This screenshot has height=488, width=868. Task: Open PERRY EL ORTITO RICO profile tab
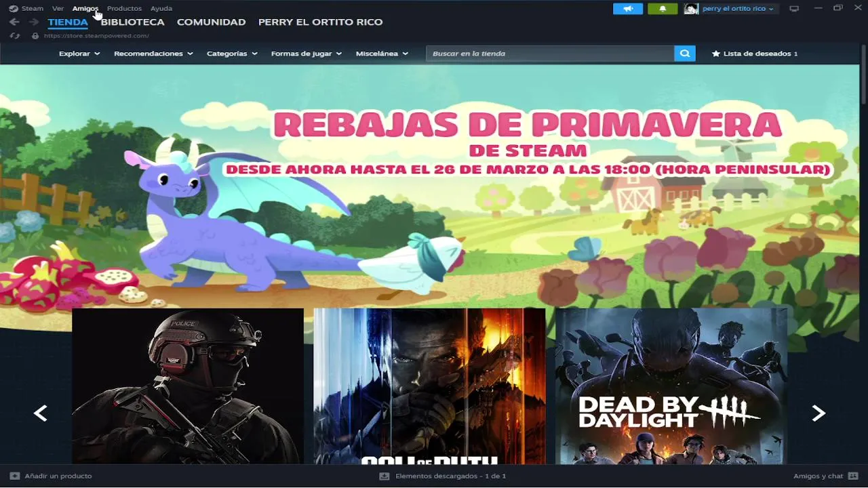pos(320,22)
